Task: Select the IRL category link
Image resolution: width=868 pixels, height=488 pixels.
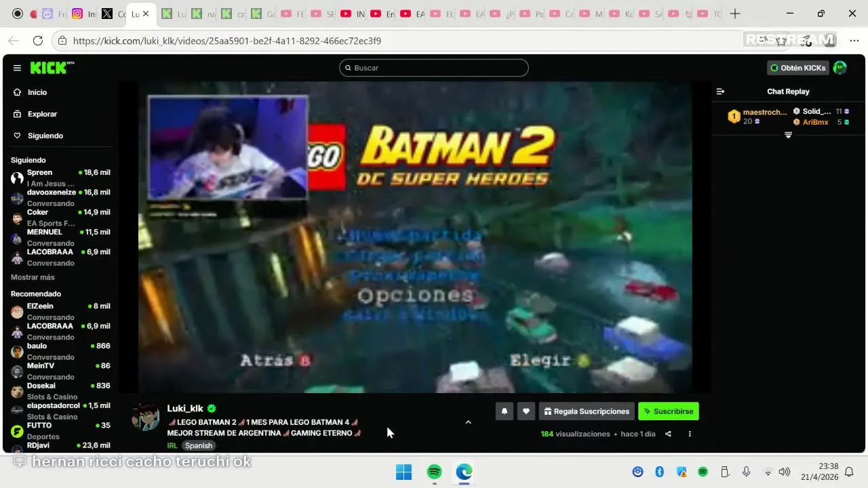Action: 172,445
